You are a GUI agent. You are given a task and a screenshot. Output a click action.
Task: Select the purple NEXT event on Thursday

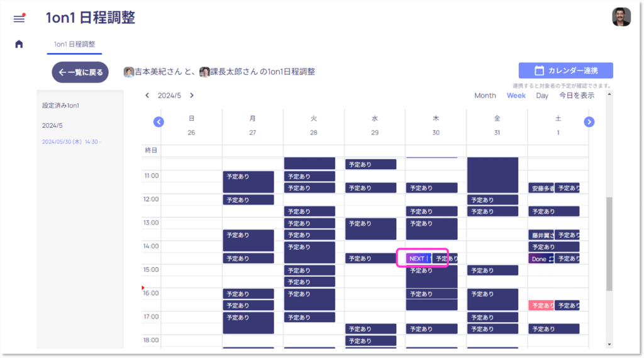point(418,259)
